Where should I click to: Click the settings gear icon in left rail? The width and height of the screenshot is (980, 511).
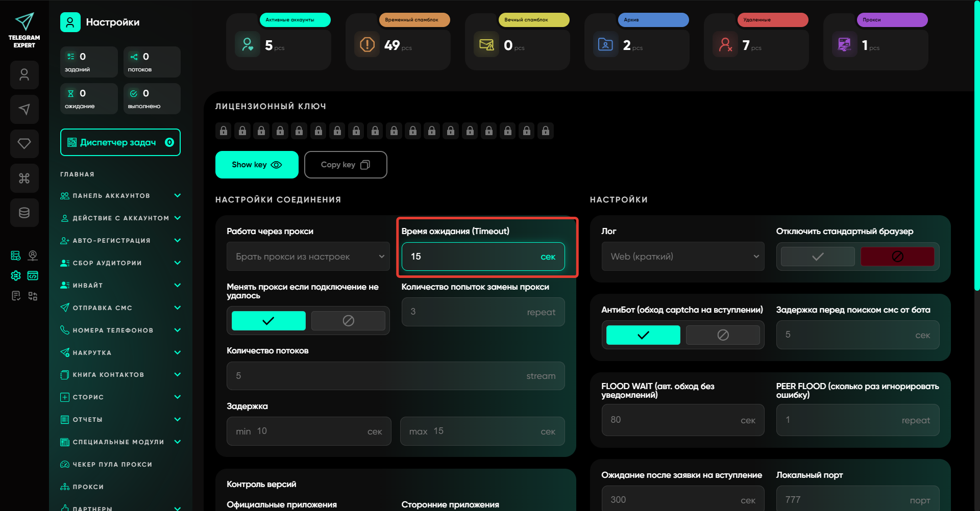coord(16,275)
